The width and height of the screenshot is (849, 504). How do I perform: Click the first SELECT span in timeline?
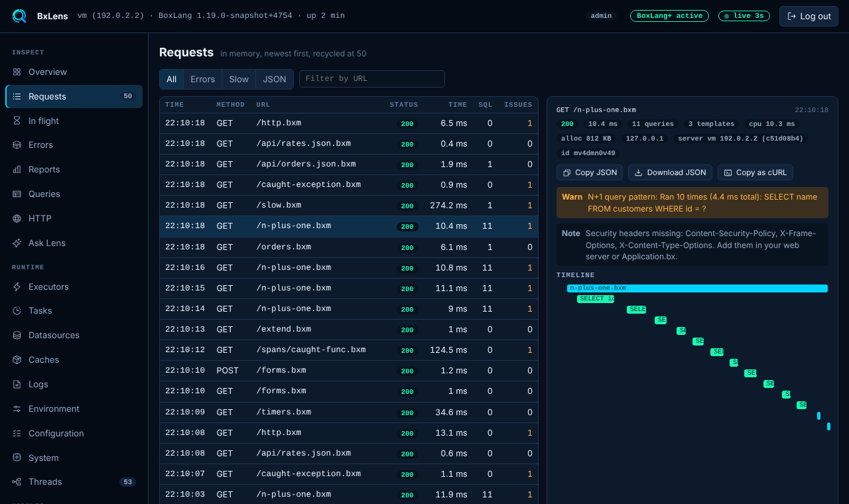click(x=596, y=299)
